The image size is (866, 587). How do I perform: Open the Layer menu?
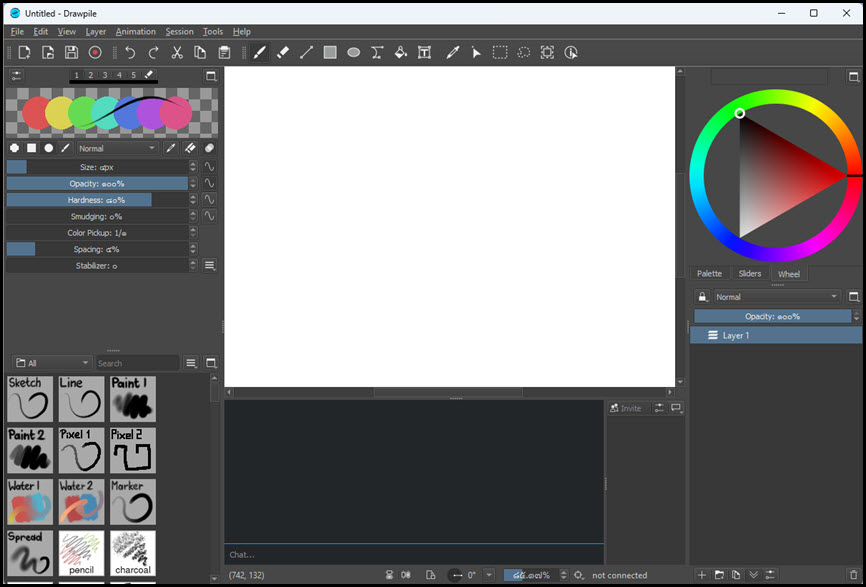96,31
